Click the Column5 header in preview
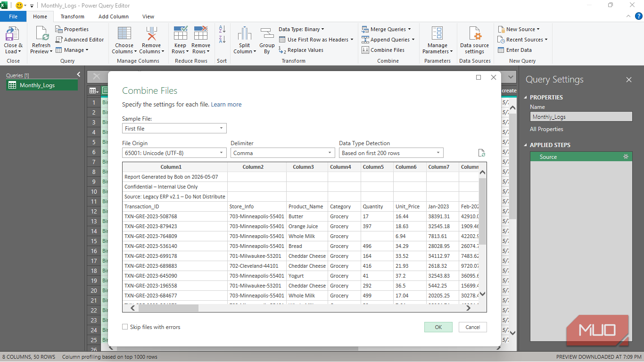Screen dimensions: 644x362 click(x=377, y=167)
